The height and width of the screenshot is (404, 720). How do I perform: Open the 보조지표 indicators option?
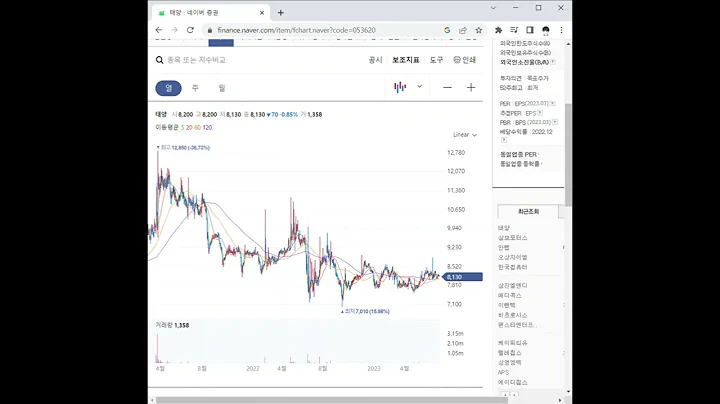click(x=406, y=60)
